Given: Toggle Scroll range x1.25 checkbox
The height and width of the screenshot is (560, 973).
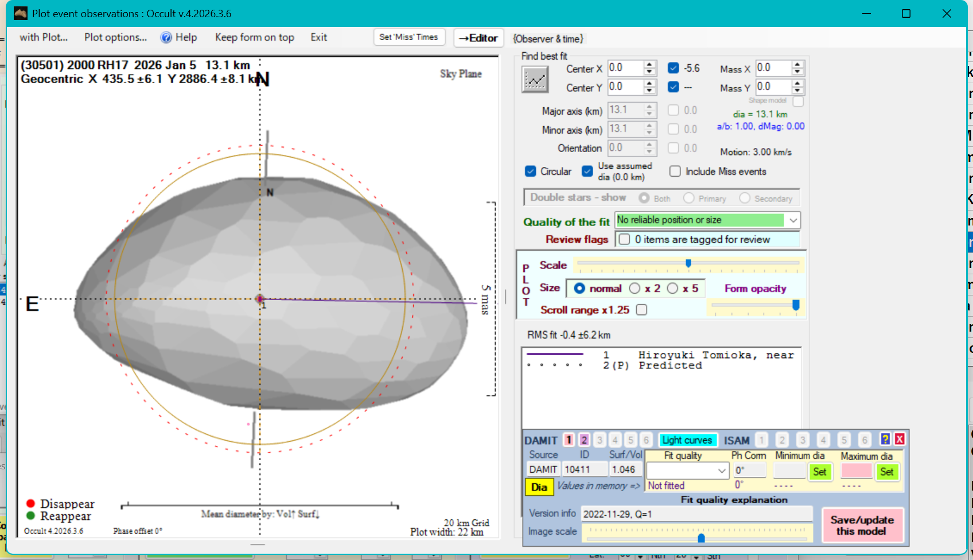Looking at the screenshot, I should [x=641, y=310].
